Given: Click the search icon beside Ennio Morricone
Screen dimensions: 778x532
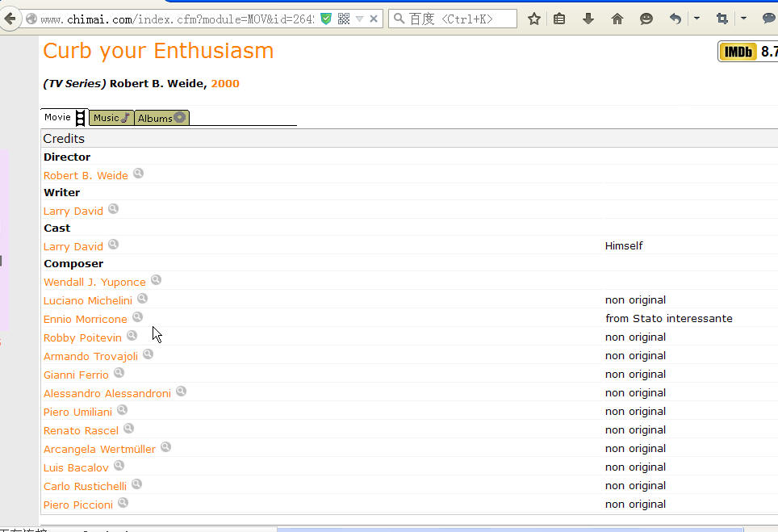Looking at the screenshot, I should tap(137, 317).
